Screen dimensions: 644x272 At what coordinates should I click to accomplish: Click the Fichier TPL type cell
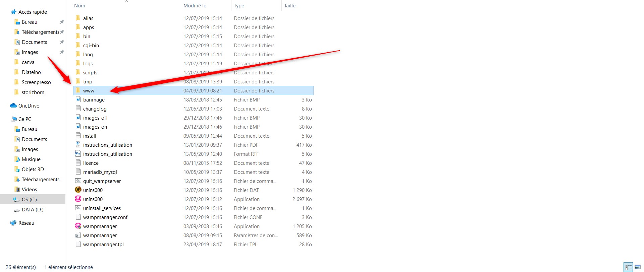tap(246, 244)
